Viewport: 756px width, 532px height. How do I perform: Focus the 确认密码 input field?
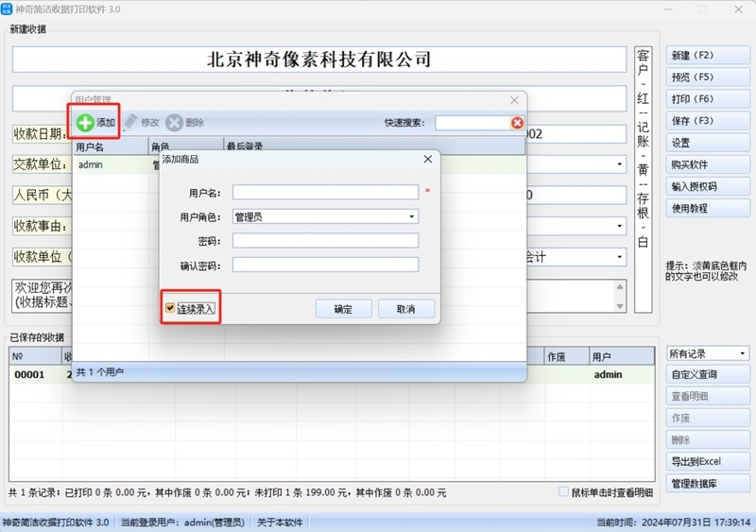tap(325, 265)
